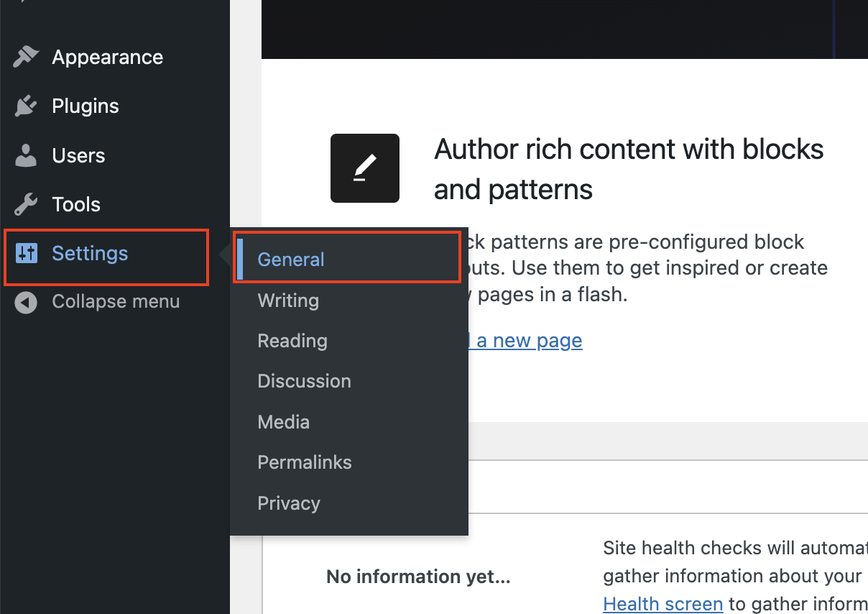Click the Appearance paintbrush icon
Image resolution: width=868 pixels, height=614 pixels.
[x=26, y=58]
